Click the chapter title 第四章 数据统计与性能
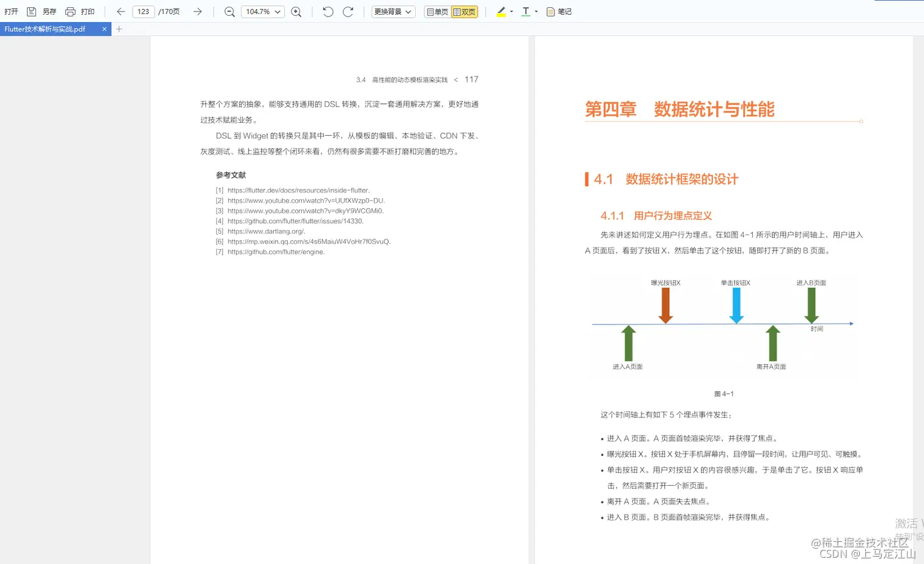The width and height of the screenshot is (924, 564). coord(680,109)
